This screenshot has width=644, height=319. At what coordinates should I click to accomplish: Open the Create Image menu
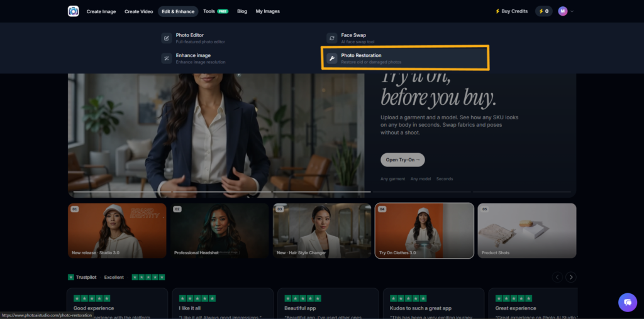pyautogui.click(x=101, y=11)
